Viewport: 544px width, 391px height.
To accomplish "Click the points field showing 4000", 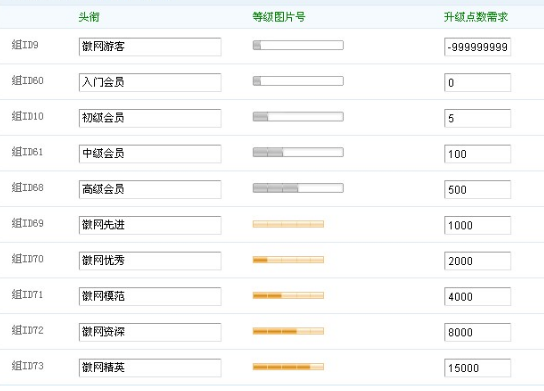I will coord(477,296).
